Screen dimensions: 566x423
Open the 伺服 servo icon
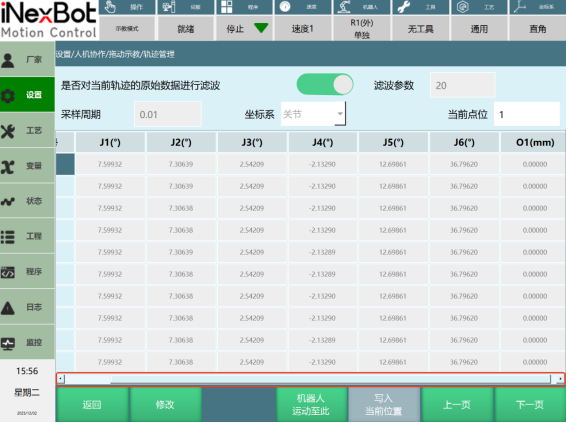point(169,6)
